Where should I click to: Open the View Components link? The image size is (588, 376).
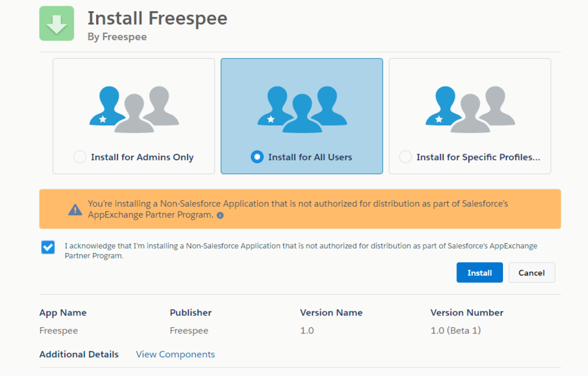[x=175, y=354]
